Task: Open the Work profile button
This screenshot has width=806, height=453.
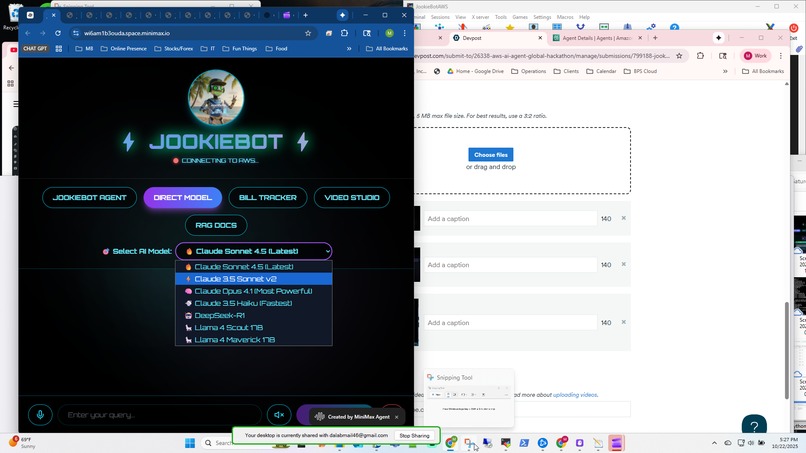Action: pos(755,56)
